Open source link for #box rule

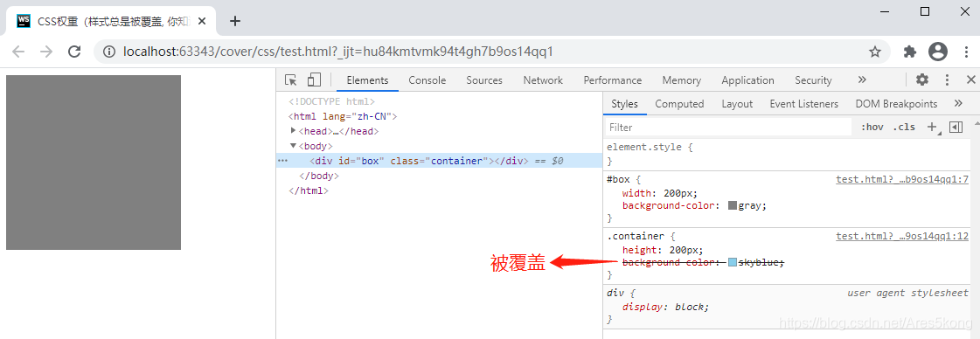click(x=902, y=180)
